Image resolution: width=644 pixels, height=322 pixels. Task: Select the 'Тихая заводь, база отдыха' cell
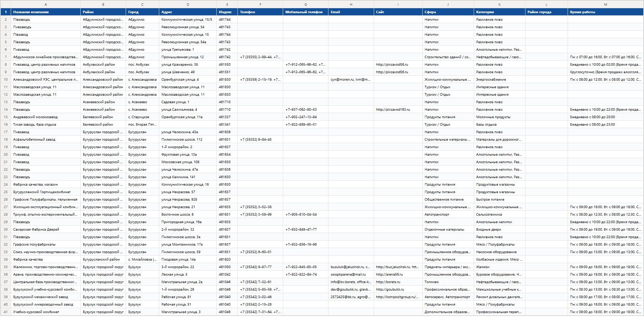point(46,125)
